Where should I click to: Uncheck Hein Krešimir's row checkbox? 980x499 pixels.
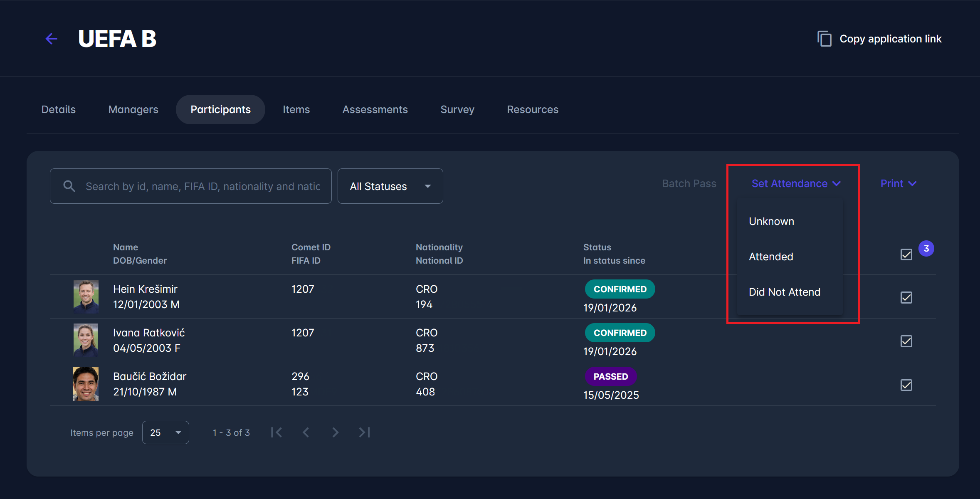[906, 298]
